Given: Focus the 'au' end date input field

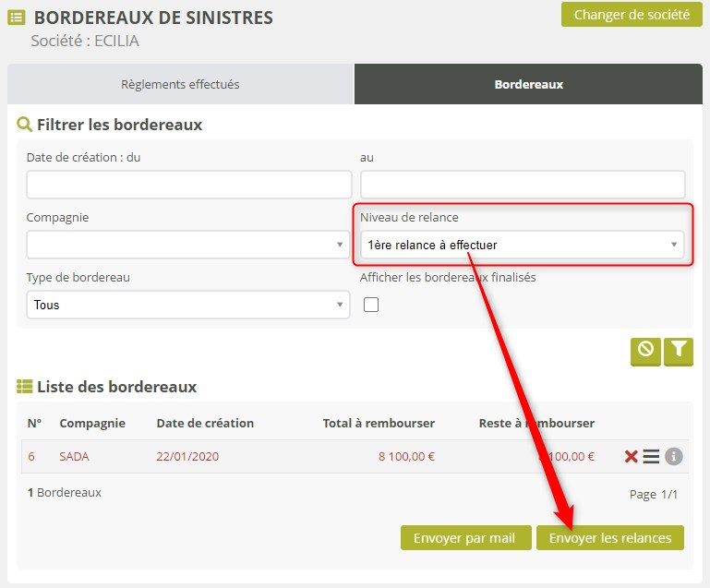Looking at the screenshot, I should (x=522, y=185).
